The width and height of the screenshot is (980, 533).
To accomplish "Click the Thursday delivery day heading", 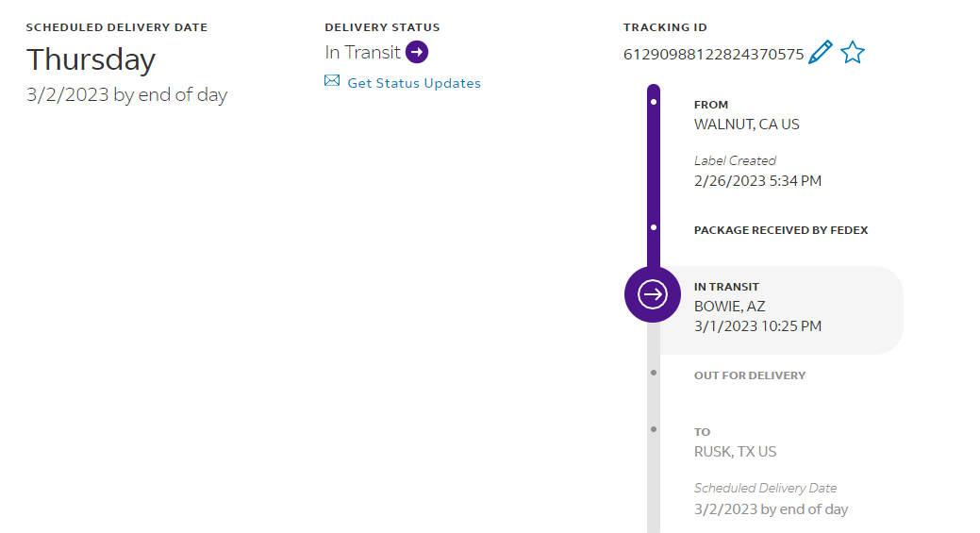I will tap(91, 59).
